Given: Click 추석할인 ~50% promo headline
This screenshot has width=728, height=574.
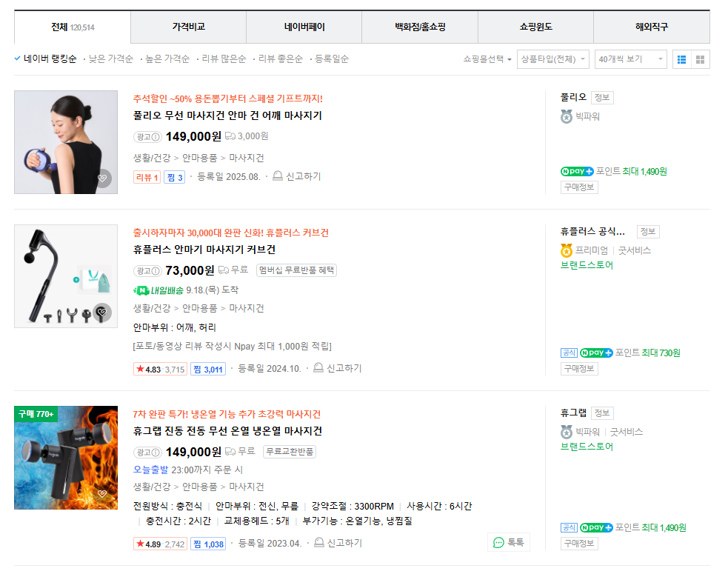Looking at the screenshot, I should (x=228, y=99).
